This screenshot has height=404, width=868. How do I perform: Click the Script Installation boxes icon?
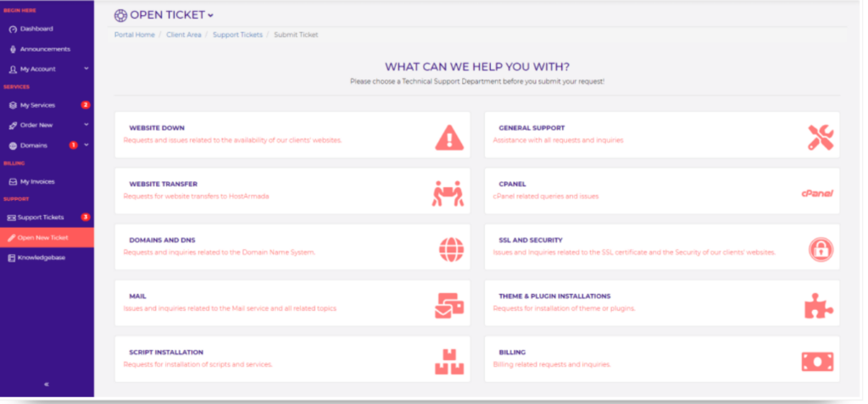tap(449, 362)
